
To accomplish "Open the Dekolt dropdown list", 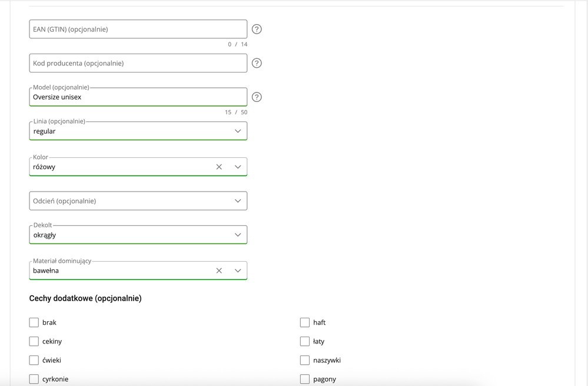I will pyautogui.click(x=238, y=235).
